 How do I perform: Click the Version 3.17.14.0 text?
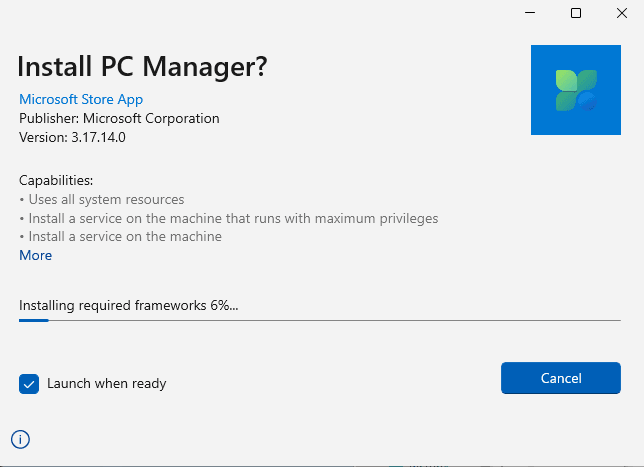[72, 137]
